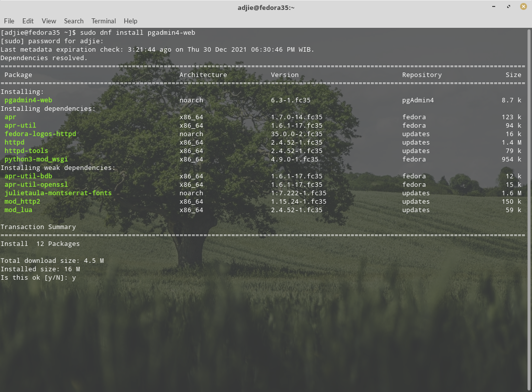Click the julietaula-montserrat-fonts package name
532x392 pixels.
(x=58, y=193)
